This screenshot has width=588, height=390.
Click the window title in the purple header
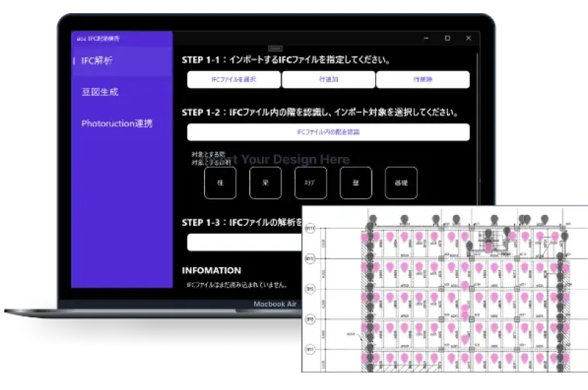[98, 38]
